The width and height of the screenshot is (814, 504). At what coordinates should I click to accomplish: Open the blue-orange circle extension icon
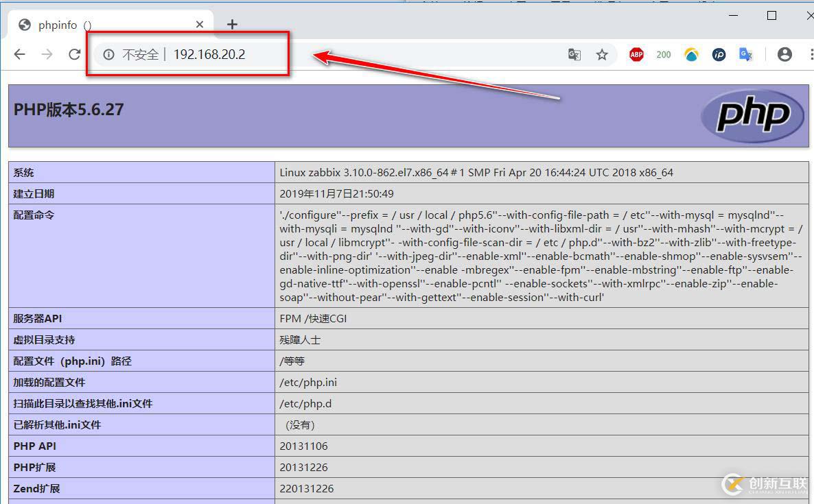691,54
